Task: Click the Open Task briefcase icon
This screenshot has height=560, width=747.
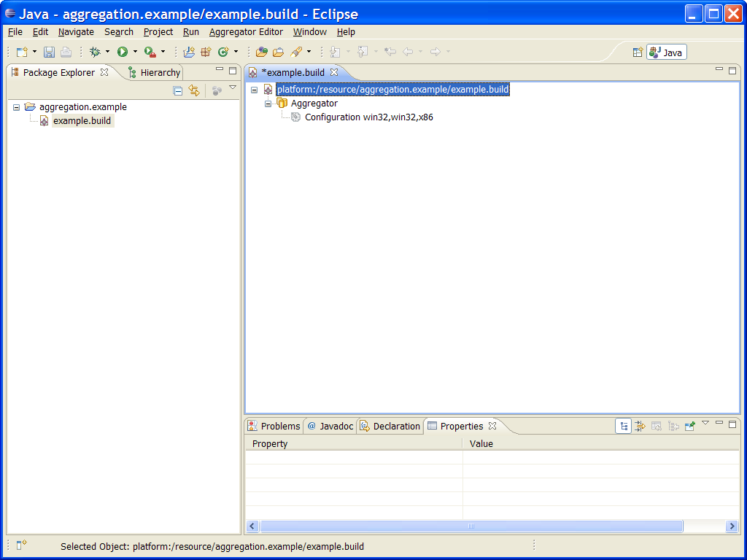Action: (x=278, y=52)
